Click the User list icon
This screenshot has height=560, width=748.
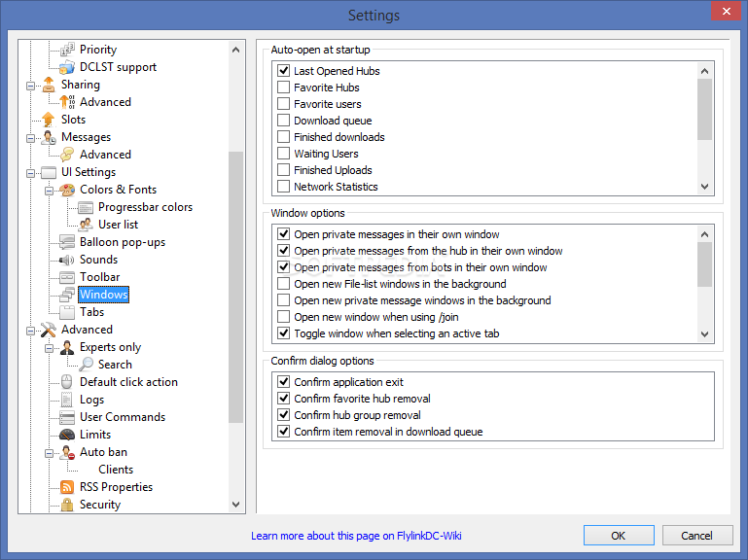tap(86, 225)
